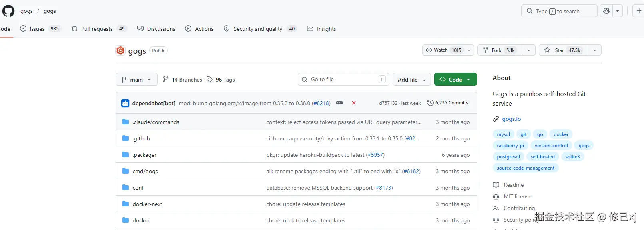Screen dimensions: 644x230
Task: Expand the Fork options dropdown arrow
Action: (529, 50)
